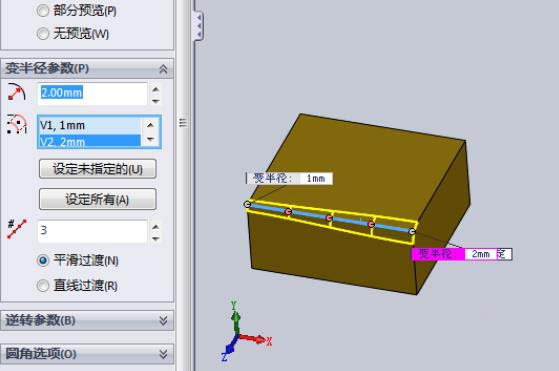Viewport: 559px width, 371px height.
Task: Expand the 圆角选项(O) section
Action: [163, 354]
